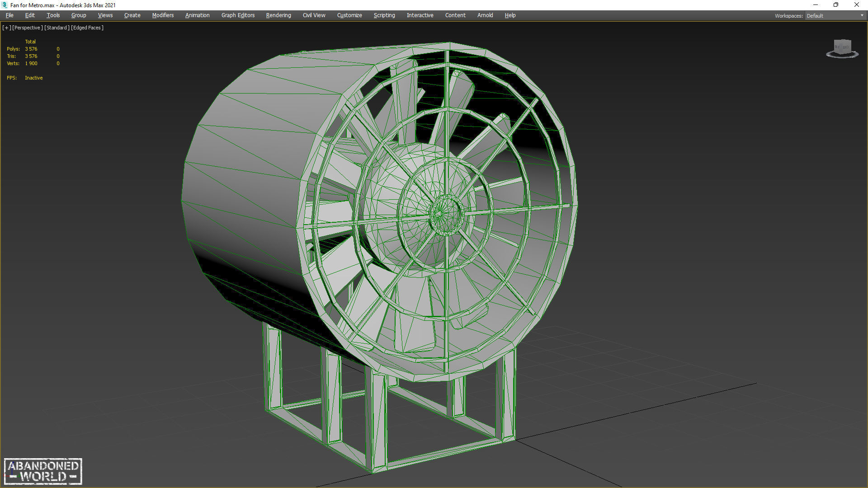
Task: Open the Scripting menu
Action: point(384,15)
